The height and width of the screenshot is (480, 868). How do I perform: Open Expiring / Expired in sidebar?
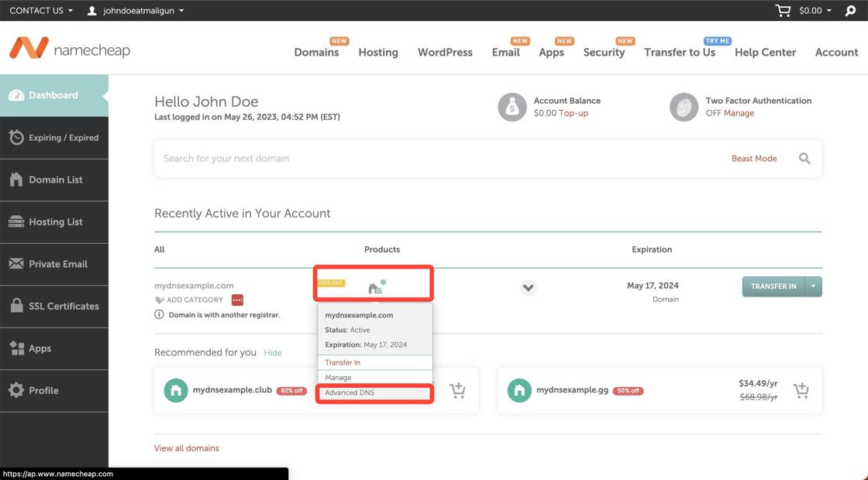point(54,138)
